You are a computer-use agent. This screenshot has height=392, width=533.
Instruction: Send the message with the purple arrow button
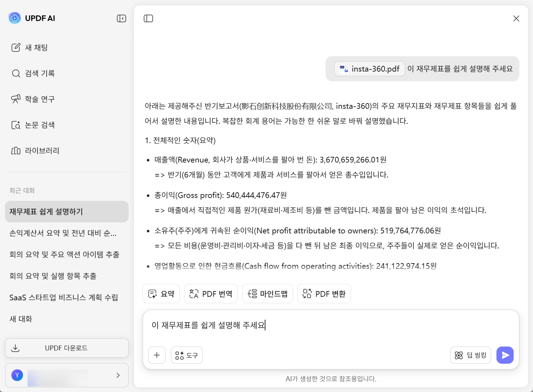point(505,355)
